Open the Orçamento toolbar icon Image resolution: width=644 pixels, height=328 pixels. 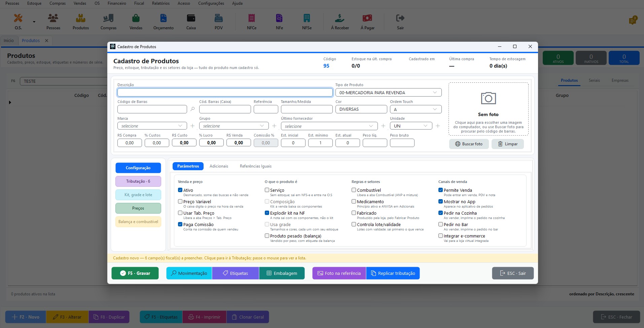[164, 22]
